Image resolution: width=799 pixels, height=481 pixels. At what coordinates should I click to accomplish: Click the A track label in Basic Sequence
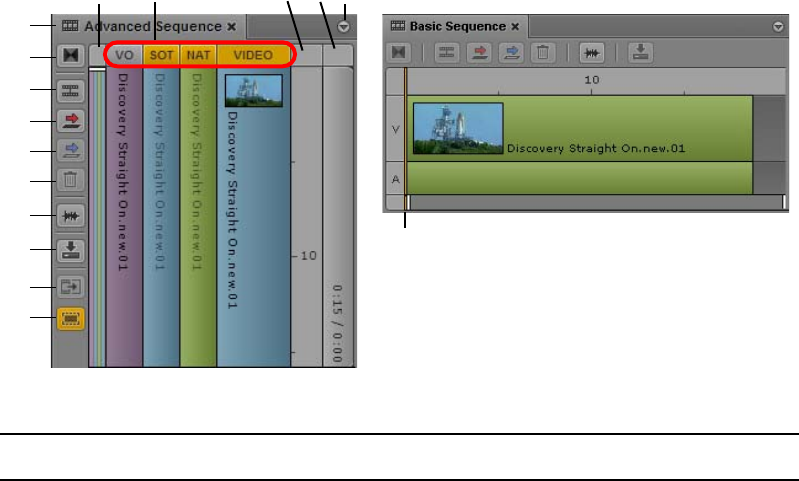(x=395, y=179)
